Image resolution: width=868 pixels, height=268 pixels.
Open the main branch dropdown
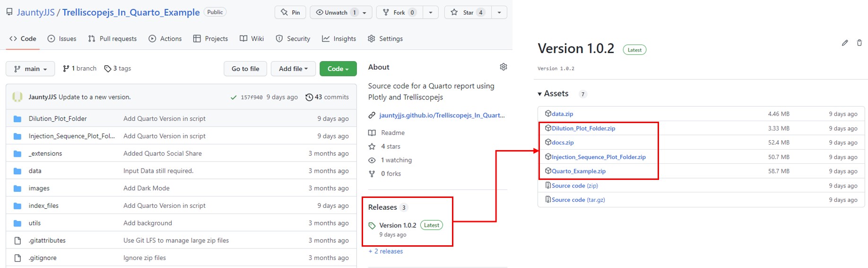tap(30, 69)
